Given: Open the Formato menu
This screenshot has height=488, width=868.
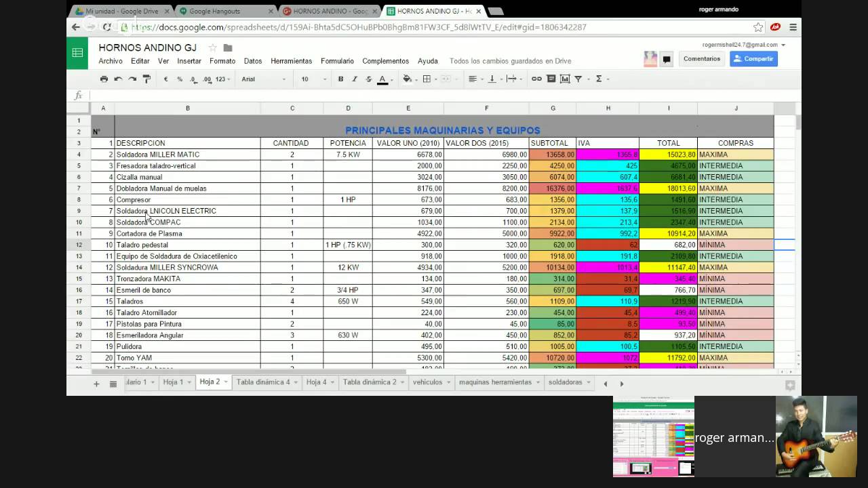Looking at the screenshot, I should tap(222, 61).
